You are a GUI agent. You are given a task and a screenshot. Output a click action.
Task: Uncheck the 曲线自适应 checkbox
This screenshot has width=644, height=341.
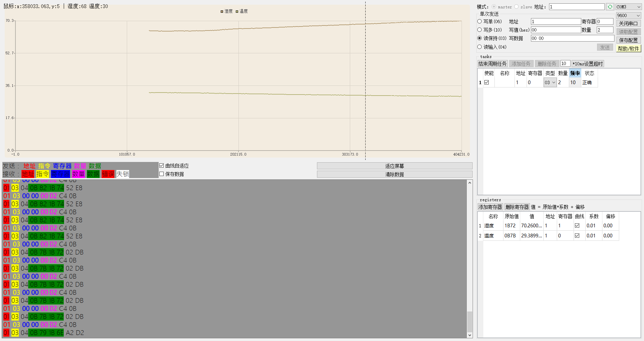coord(162,165)
